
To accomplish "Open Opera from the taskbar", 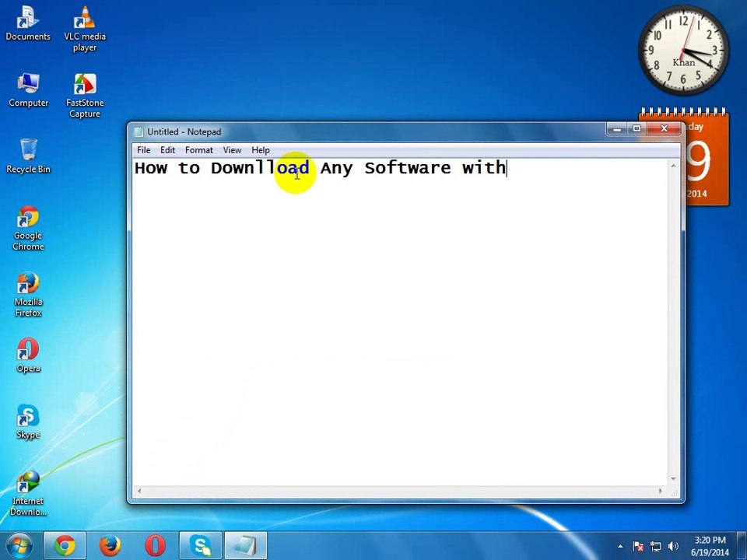I will [x=155, y=546].
